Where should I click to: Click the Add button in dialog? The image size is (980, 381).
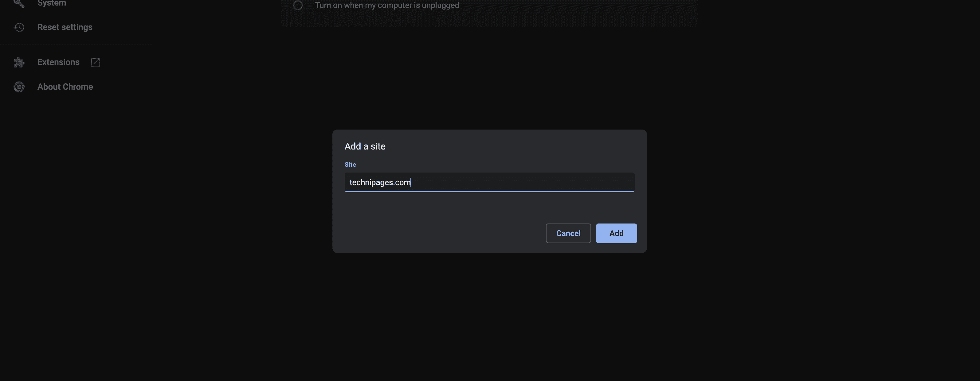(616, 233)
